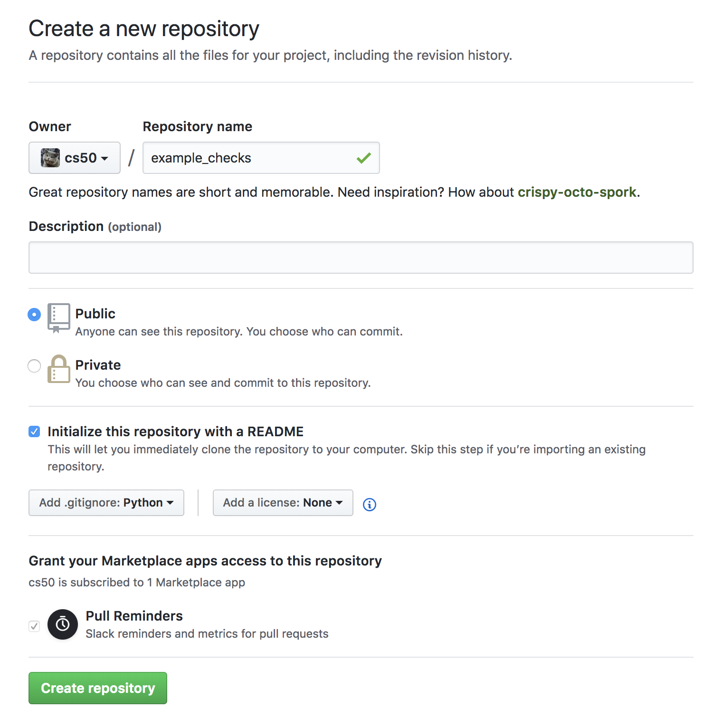Click the green checkmark in the name field
This screenshot has width=723, height=728.
click(363, 158)
